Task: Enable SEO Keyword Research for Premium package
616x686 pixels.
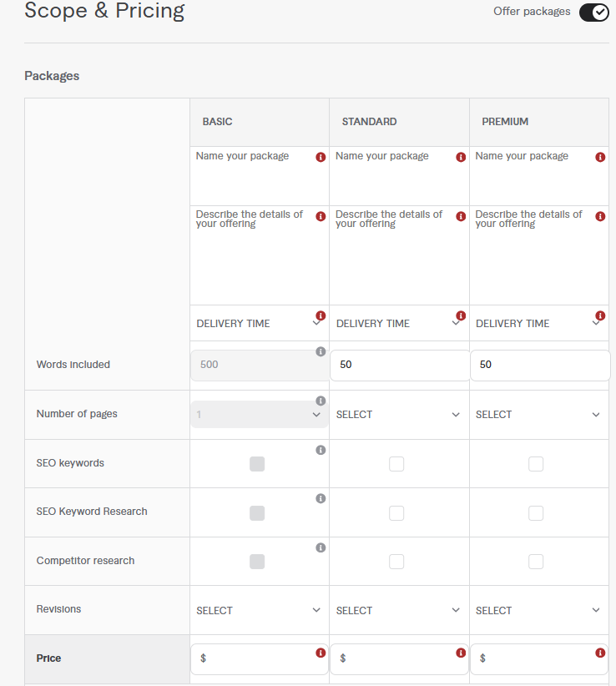Action: tap(536, 512)
